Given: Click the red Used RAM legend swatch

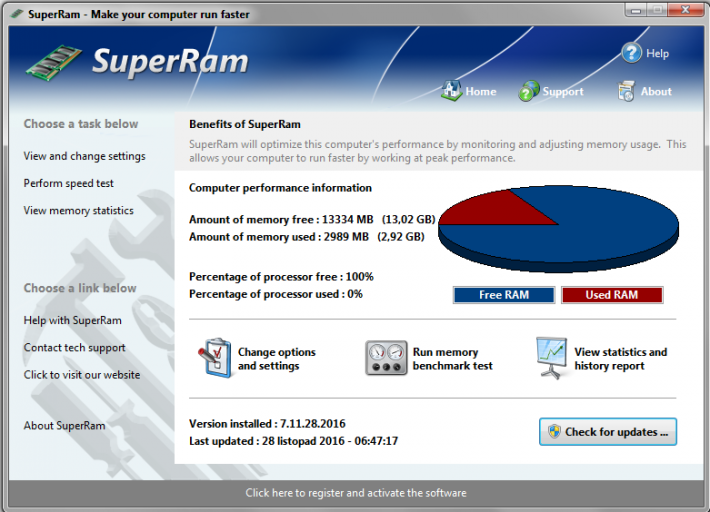Looking at the screenshot, I should (x=612, y=295).
